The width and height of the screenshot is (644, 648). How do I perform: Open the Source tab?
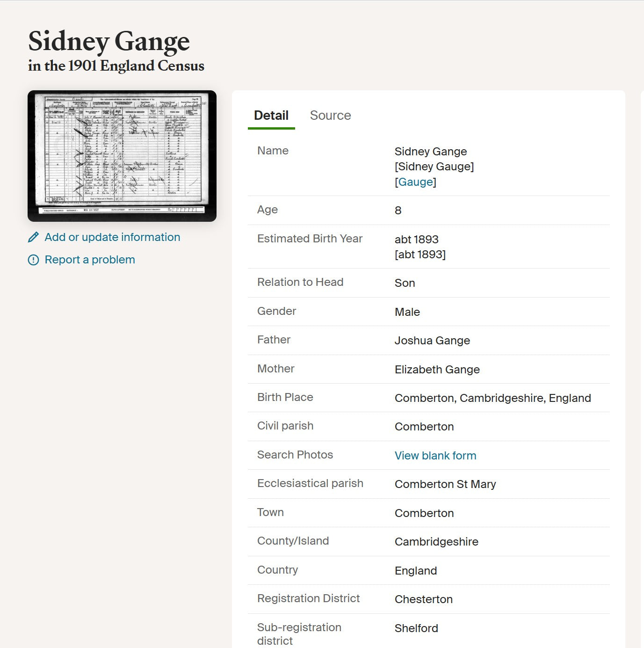coord(330,116)
